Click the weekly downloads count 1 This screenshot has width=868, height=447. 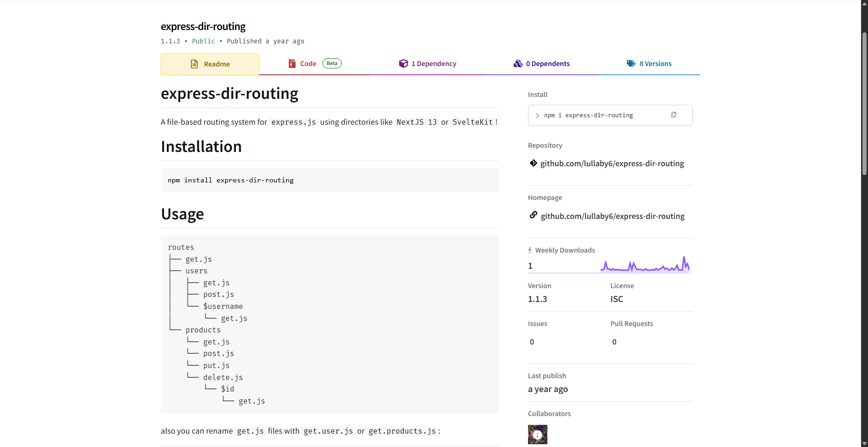pos(530,266)
